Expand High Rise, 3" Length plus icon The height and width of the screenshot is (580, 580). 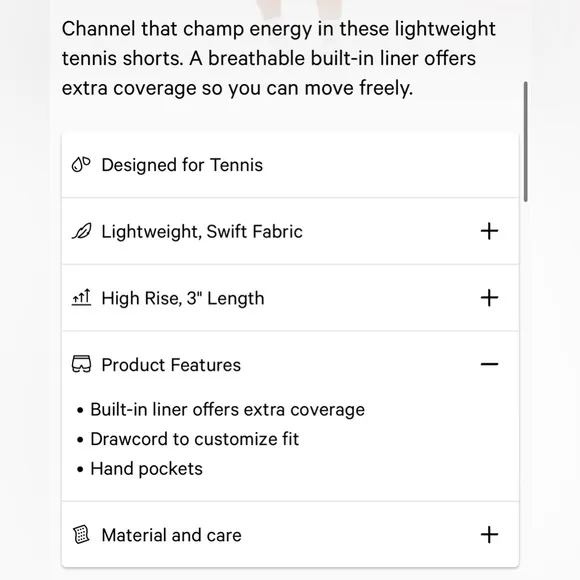[489, 298]
